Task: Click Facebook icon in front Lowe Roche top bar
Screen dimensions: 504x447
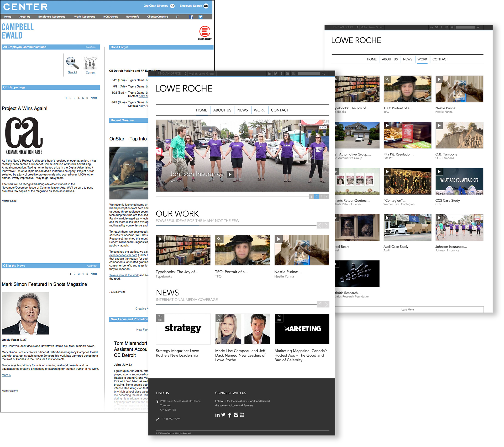Action: click(x=281, y=74)
